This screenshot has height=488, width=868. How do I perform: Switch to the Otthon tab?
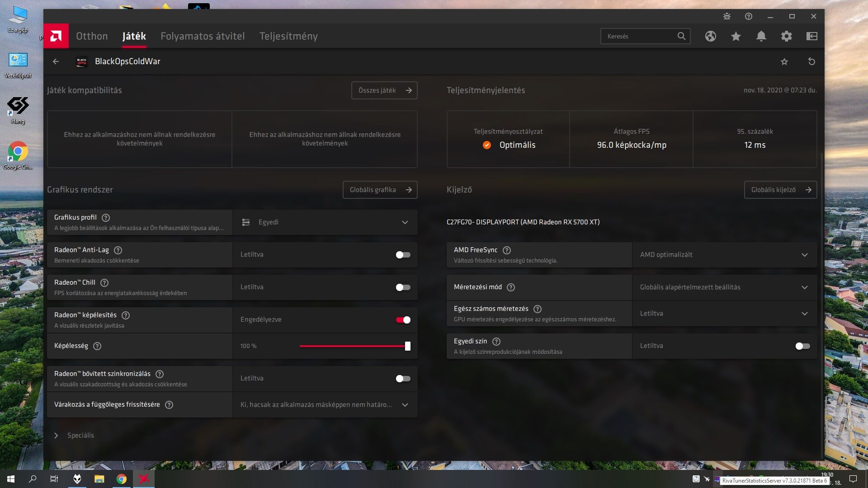(92, 36)
